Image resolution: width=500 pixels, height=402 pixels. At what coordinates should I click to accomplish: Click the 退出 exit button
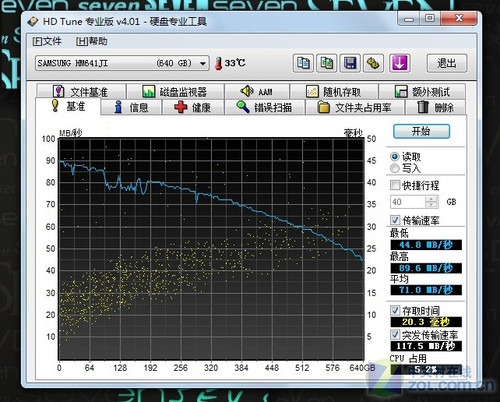pyautogui.click(x=447, y=63)
